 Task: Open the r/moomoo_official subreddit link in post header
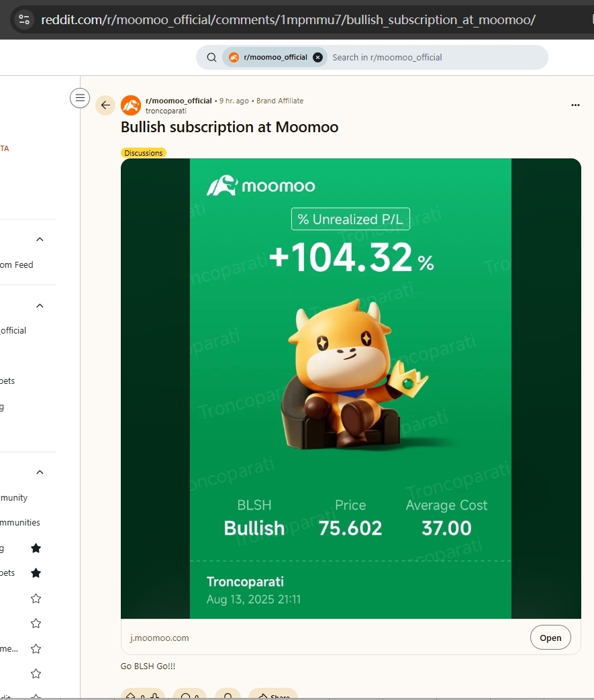point(179,101)
